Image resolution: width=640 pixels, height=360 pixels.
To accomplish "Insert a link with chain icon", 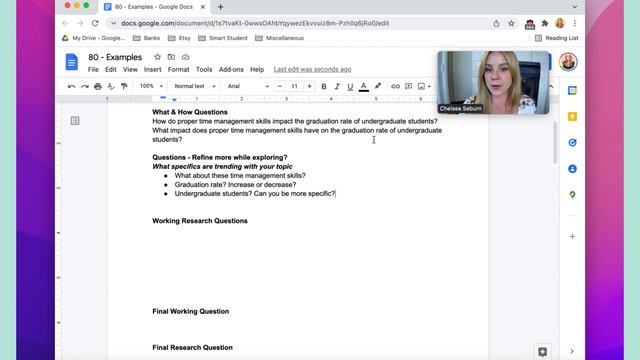I will [395, 86].
